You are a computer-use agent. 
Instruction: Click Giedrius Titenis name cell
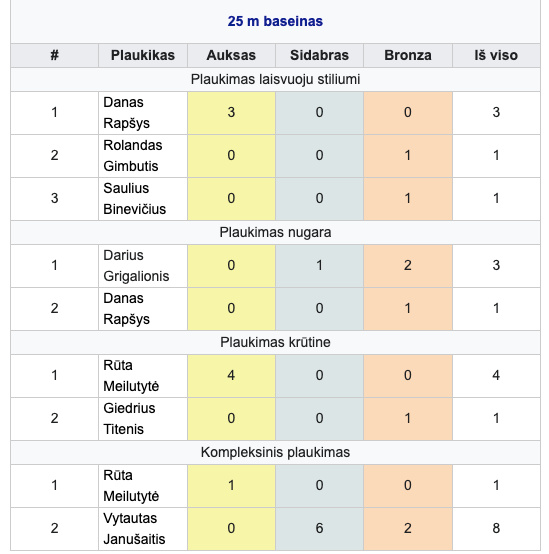coord(143,419)
